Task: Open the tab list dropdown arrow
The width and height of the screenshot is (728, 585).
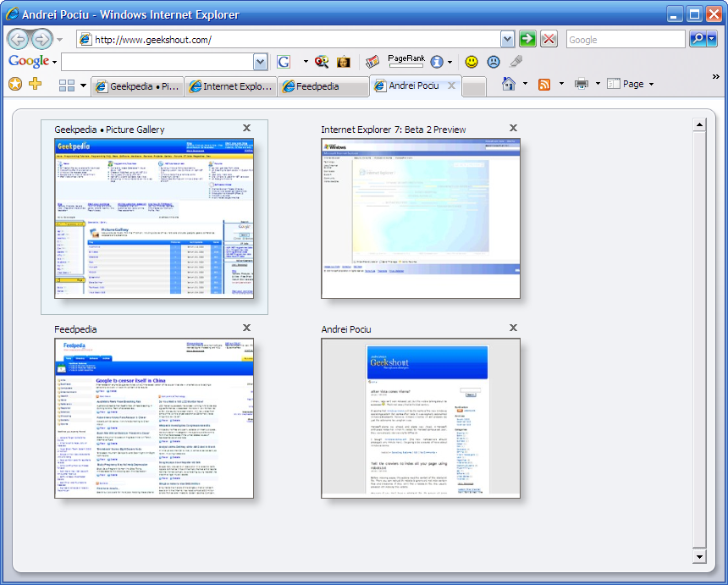Action: point(83,85)
